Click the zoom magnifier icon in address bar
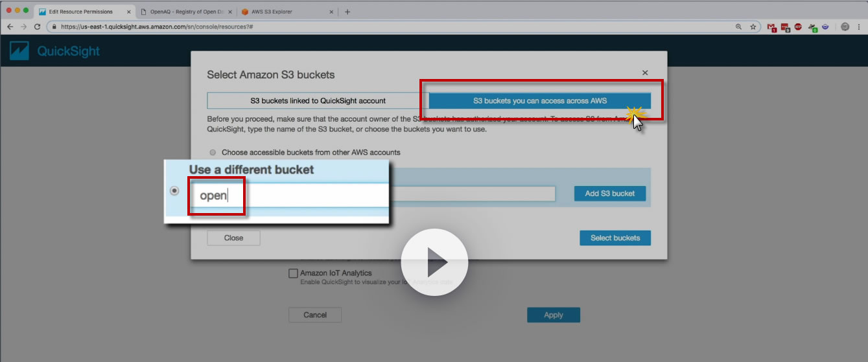Screen dimensions: 868x362 [739, 27]
